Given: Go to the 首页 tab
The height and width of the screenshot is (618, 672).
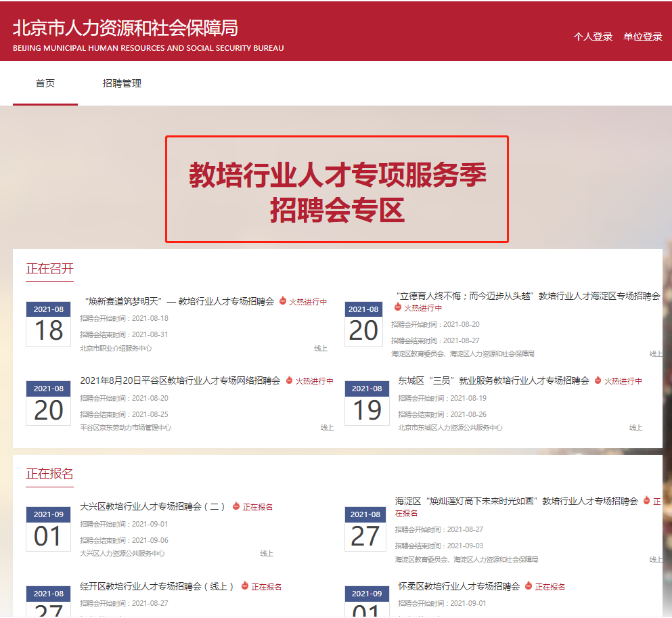Looking at the screenshot, I should tap(45, 83).
